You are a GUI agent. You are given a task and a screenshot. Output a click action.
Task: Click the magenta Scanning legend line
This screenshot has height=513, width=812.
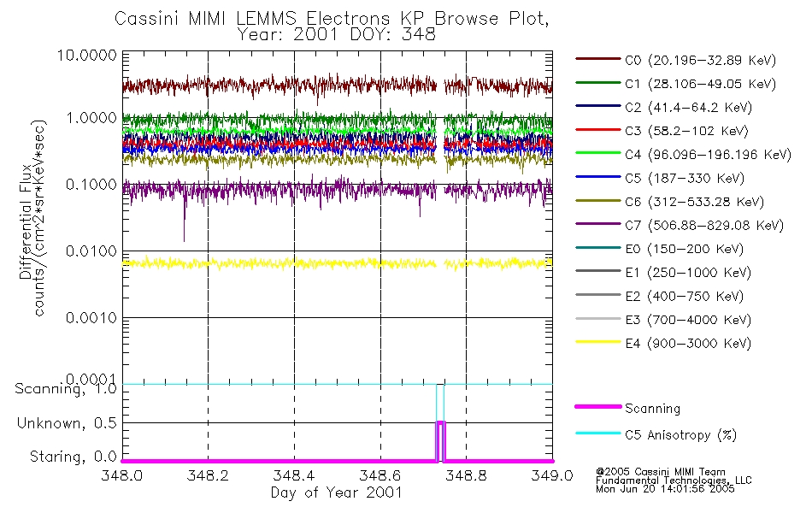597,407
